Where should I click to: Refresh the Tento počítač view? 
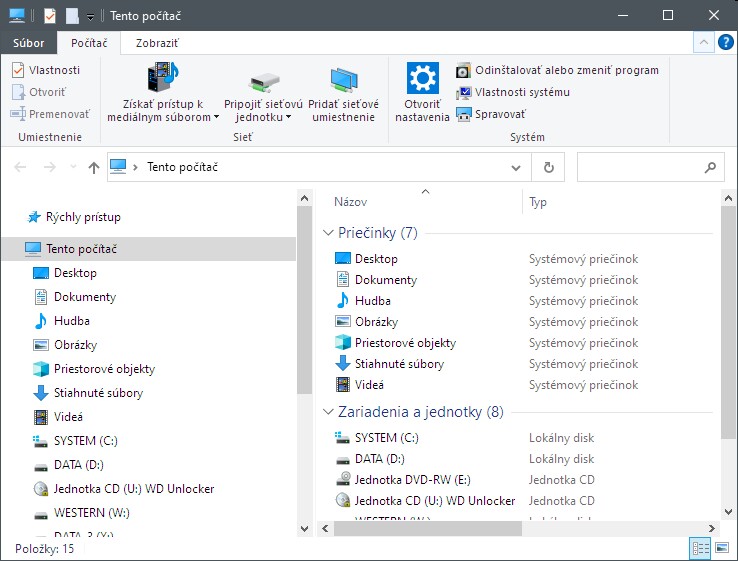tap(548, 167)
